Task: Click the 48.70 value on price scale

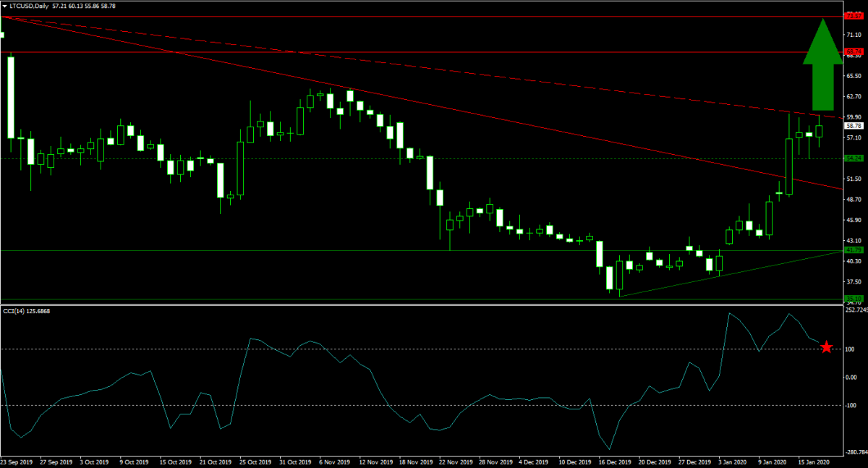Action: pos(854,200)
